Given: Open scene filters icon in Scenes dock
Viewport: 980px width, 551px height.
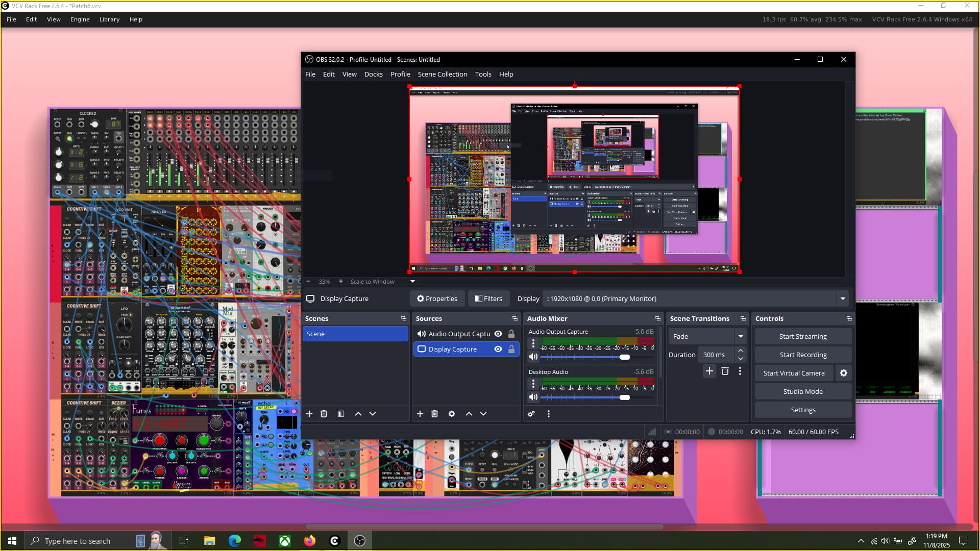Looking at the screenshot, I should (340, 414).
